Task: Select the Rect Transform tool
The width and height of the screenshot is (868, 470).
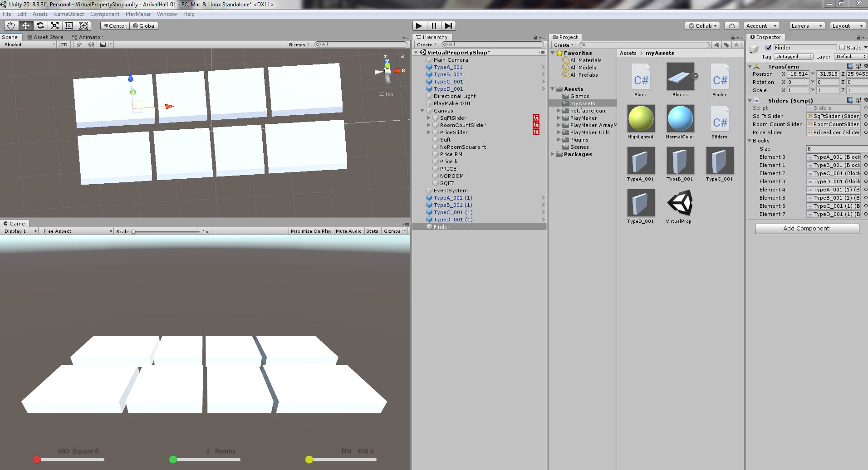Action: (69, 26)
